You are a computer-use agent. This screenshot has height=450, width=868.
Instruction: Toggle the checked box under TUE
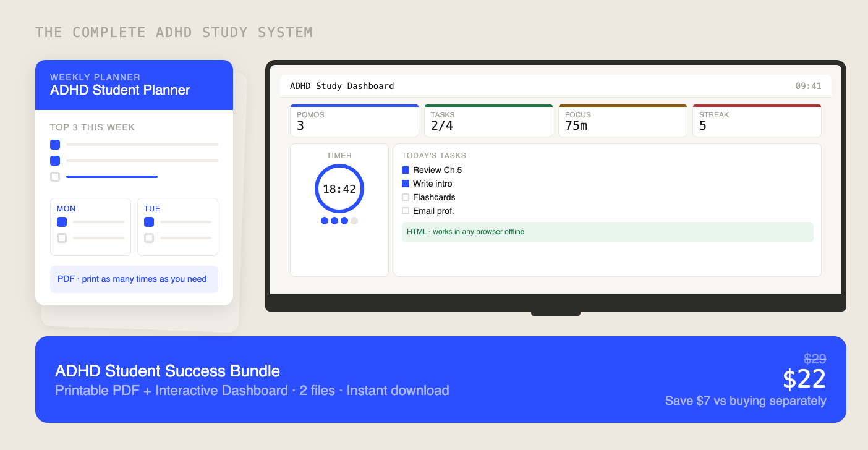149,222
